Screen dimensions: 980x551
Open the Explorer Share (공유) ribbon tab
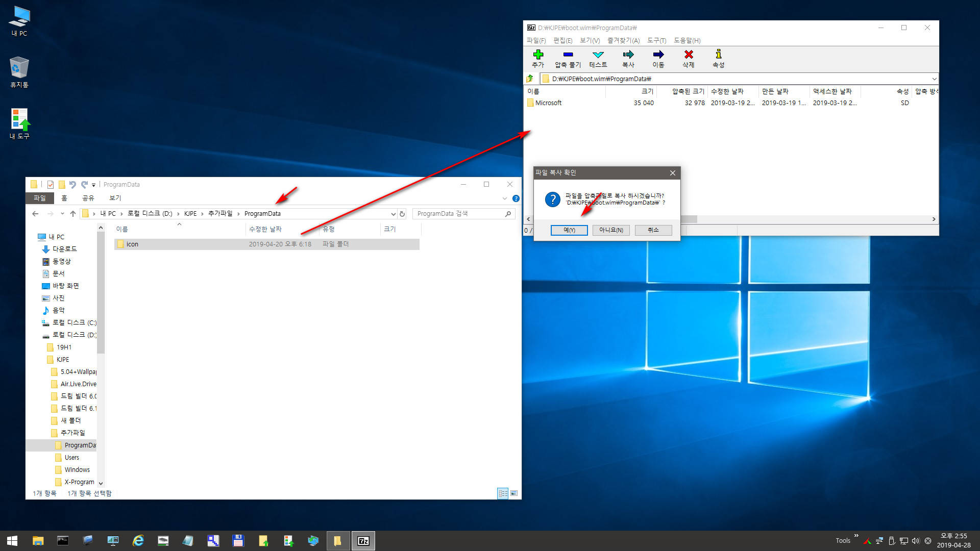point(88,198)
